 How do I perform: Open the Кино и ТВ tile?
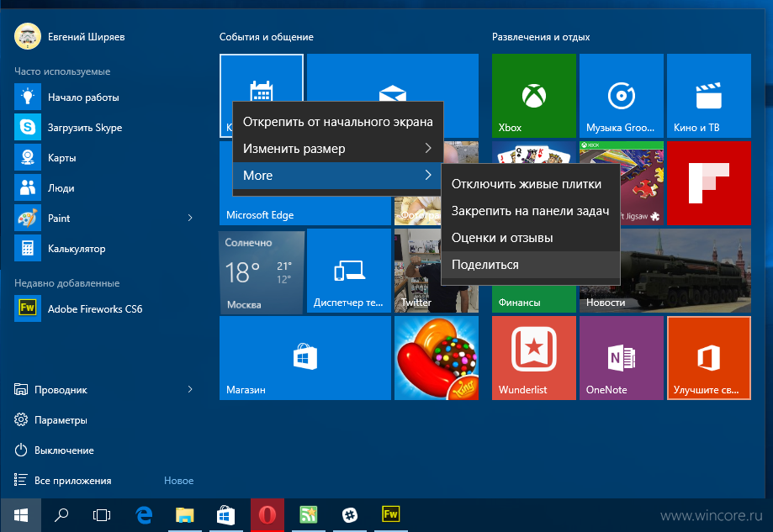[709, 96]
